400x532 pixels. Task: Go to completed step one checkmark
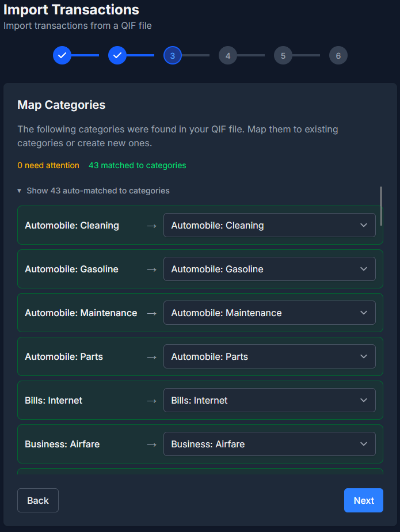62,55
